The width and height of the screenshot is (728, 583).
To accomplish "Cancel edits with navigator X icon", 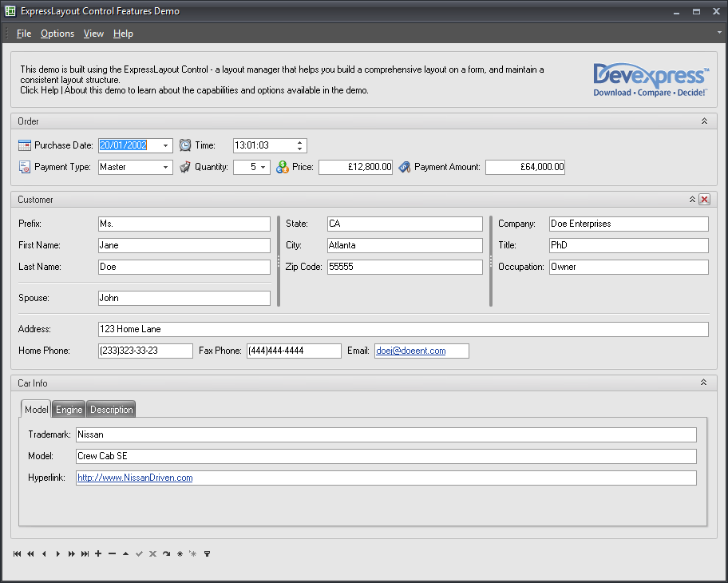I will (152, 553).
